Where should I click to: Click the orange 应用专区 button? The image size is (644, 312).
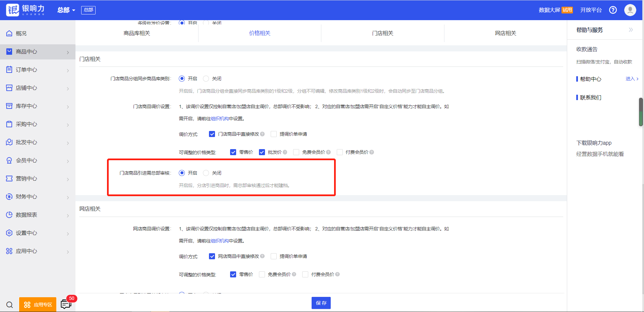pos(38,305)
